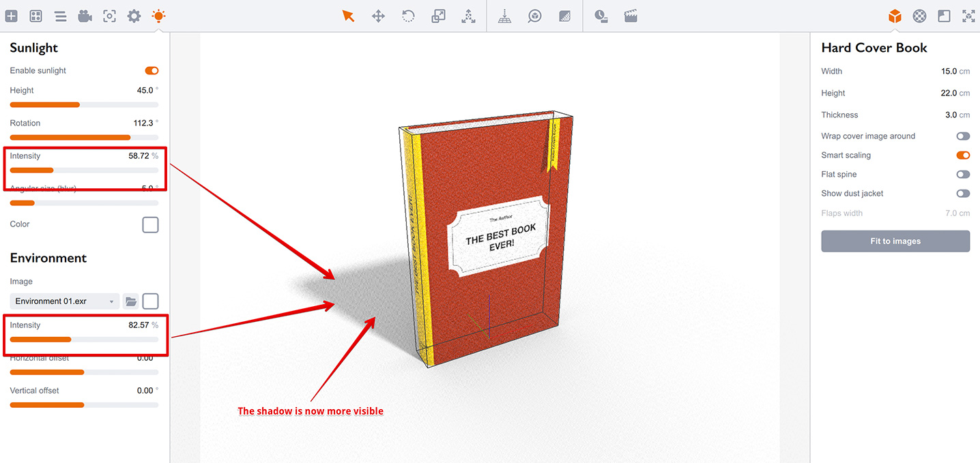This screenshot has height=463, width=980.
Task: Open the Environment image dropdown
Action: [x=63, y=301]
